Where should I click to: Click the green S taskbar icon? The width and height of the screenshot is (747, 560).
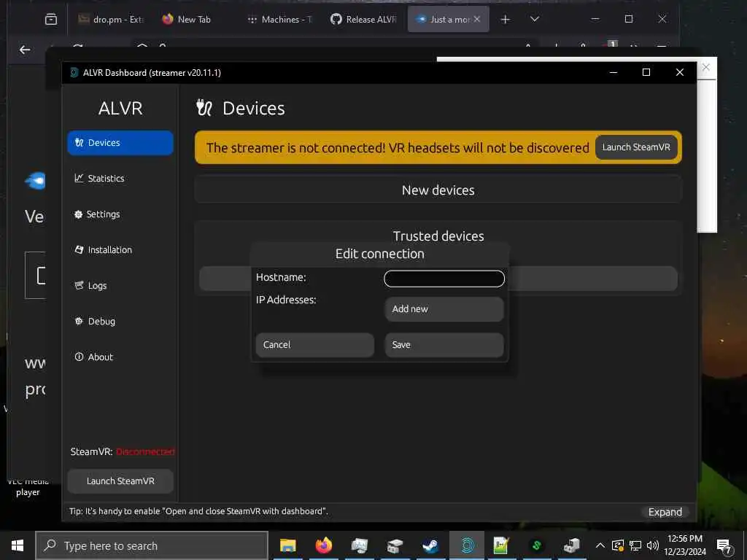pyautogui.click(x=537, y=545)
